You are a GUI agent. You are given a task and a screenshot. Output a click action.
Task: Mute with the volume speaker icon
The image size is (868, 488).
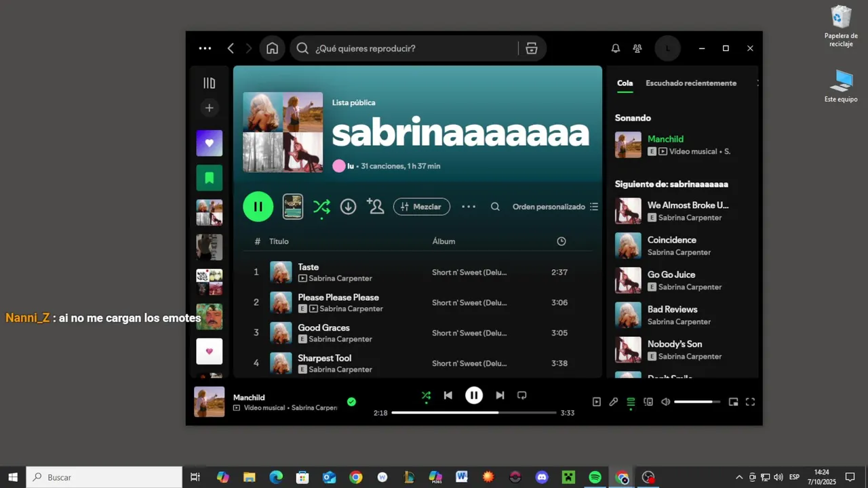click(666, 402)
